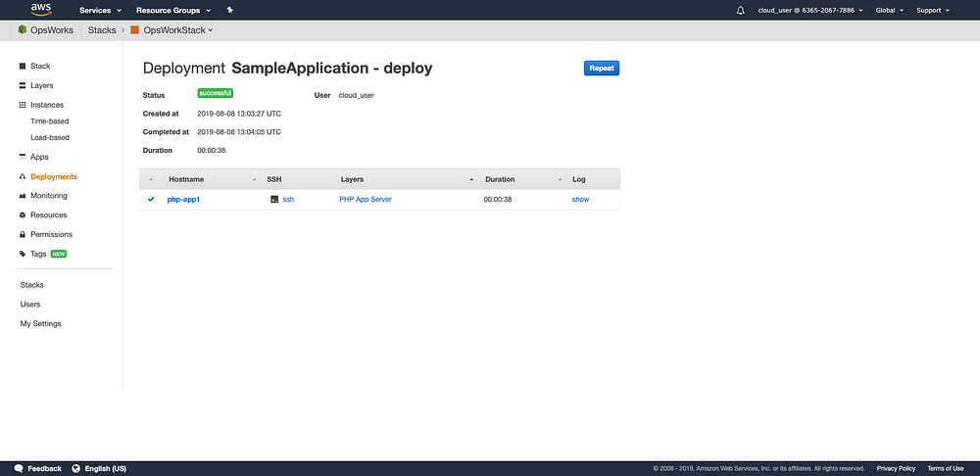Open My Settings

click(x=40, y=323)
